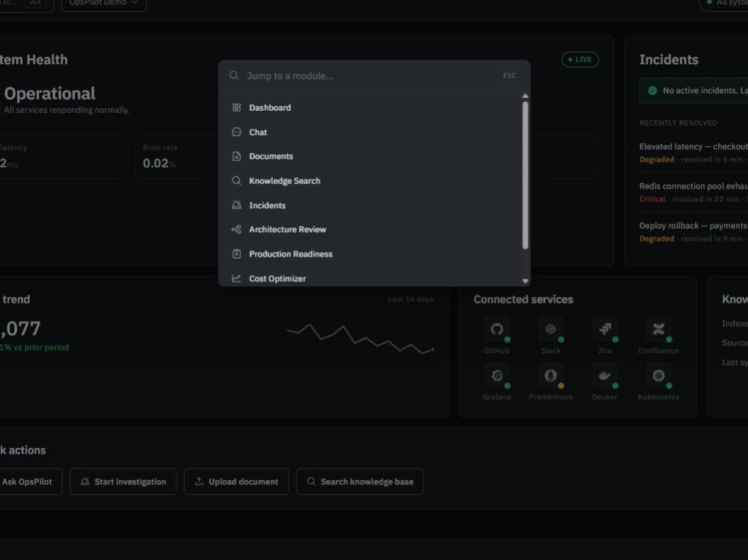Click the ESC badge to close palette
This screenshot has width=748, height=560.
pyautogui.click(x=509, y=76)
